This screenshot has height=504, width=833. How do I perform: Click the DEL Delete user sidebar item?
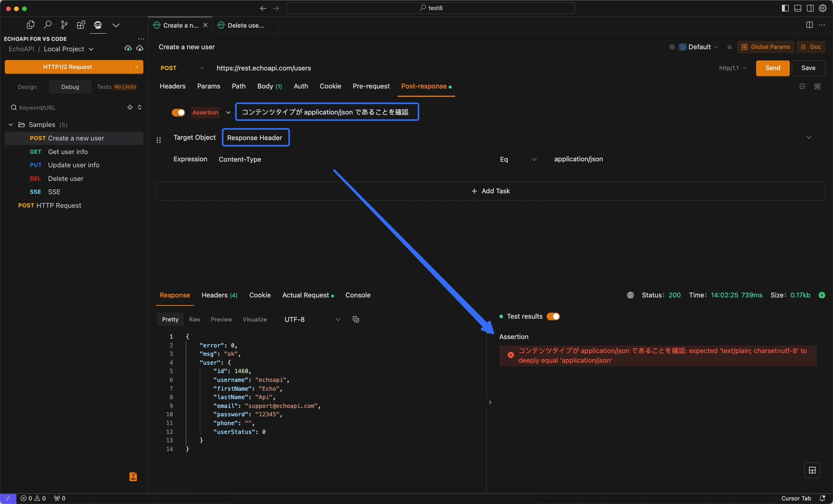[x=65, y=179]
